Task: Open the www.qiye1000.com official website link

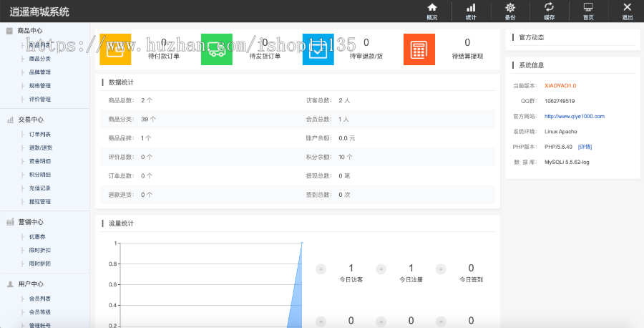Action: (x=574, y=116)
